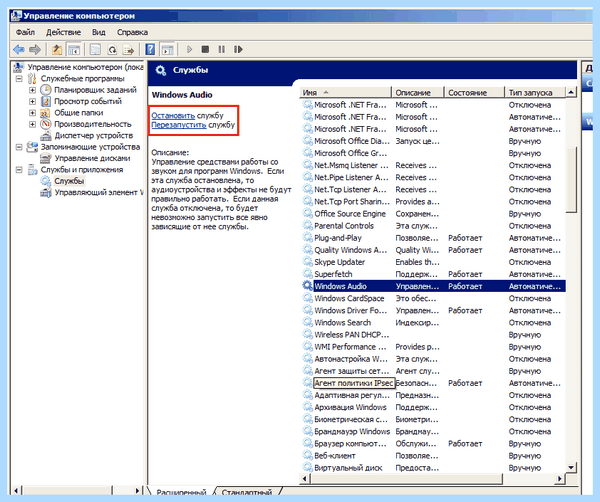600x502 pixels.
Task: Expand the Производительность node
Action: coord(33,124)
